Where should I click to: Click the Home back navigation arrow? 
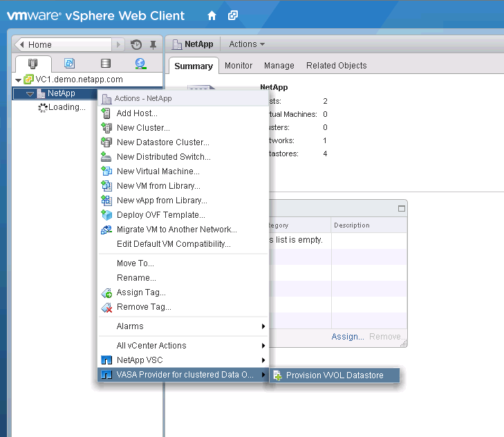(21, 44)
